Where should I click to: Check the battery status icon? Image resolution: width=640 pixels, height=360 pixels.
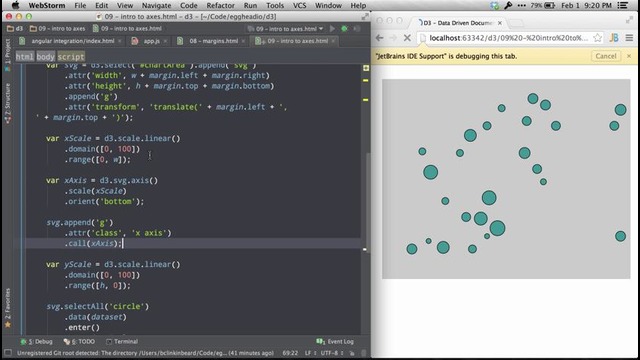click(550, 5)
